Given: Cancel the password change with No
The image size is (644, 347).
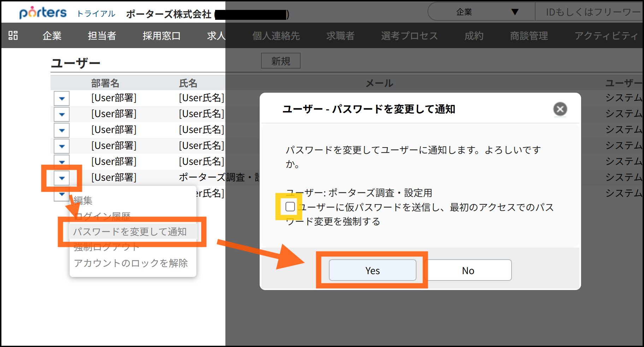Looking at the screenshot, I should 468,271.
